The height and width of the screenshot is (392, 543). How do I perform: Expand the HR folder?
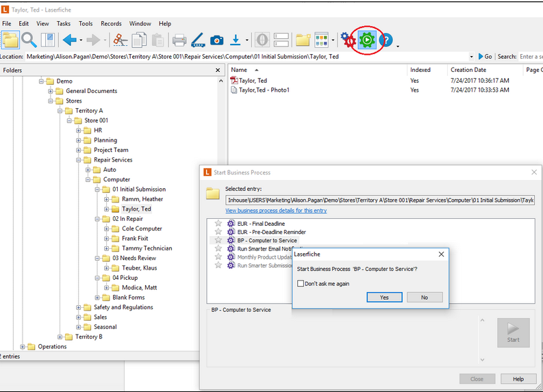click(79, 131)
